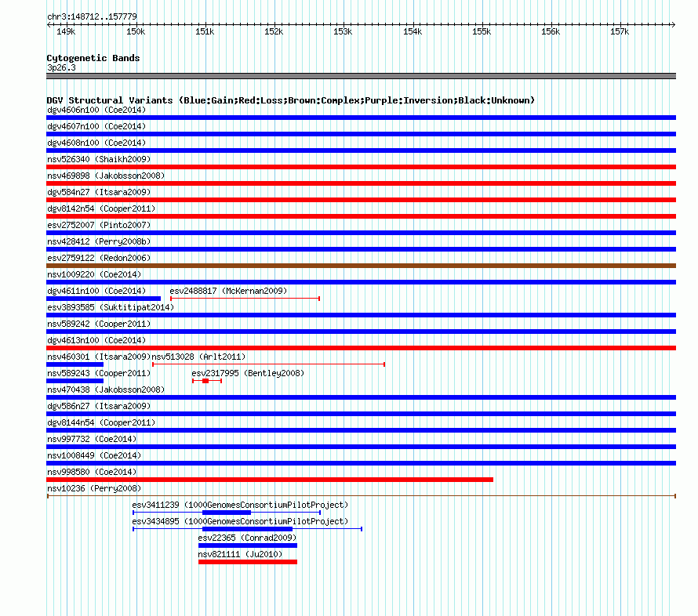Click the thin red line under nsv513028
Screen dimensions: 698x616
[268, 364]
